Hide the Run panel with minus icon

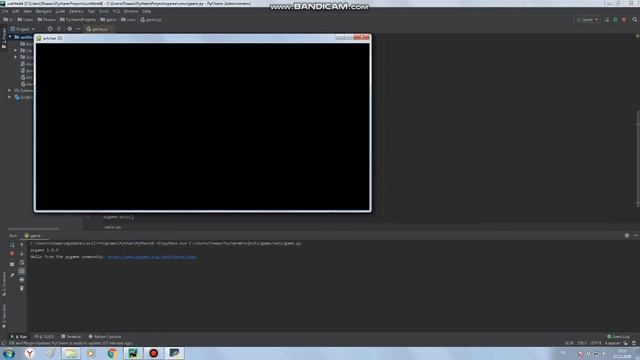636,236
